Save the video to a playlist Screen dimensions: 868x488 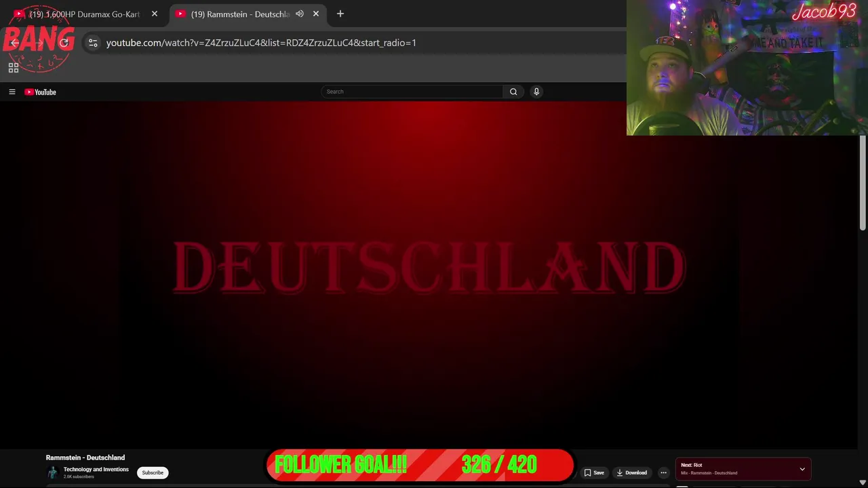point(594,472)
